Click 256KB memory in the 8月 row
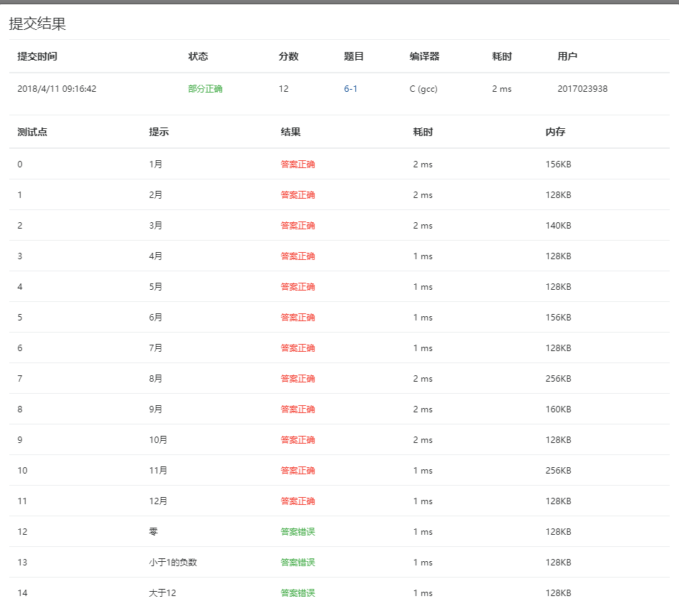This screenshot has height=616, width=679. pyautogui.click(x=558, y=379)
